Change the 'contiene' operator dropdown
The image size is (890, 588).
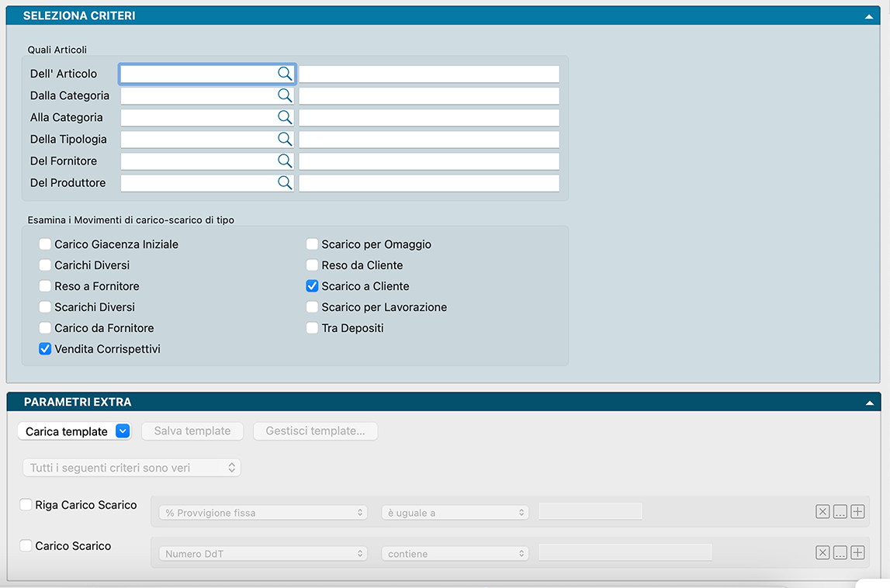tap(455, 554)
